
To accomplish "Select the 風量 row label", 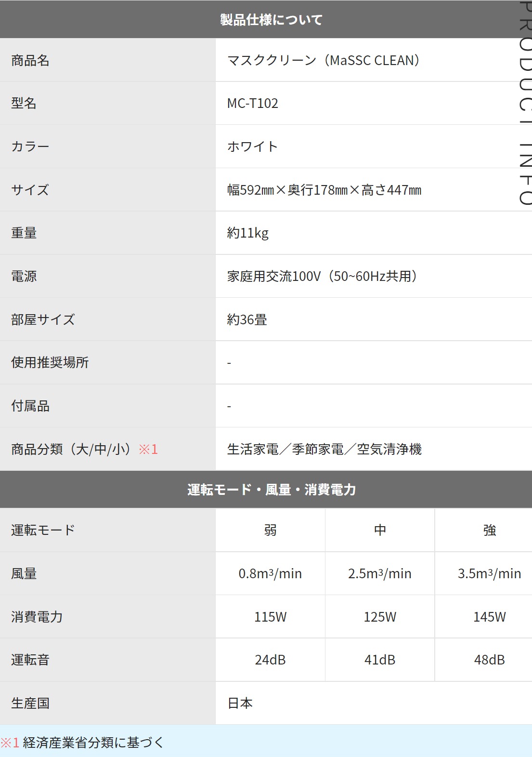I will [x=24, y=574].
